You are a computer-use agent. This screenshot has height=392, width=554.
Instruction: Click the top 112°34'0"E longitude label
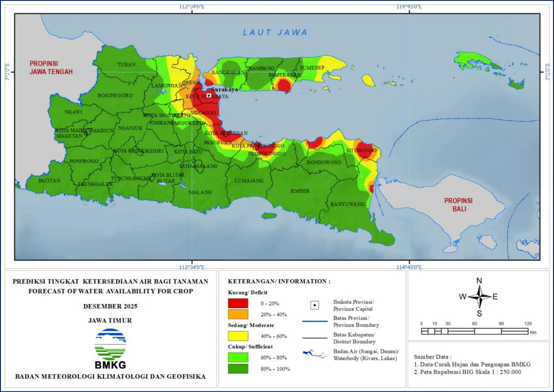[192, 7]
